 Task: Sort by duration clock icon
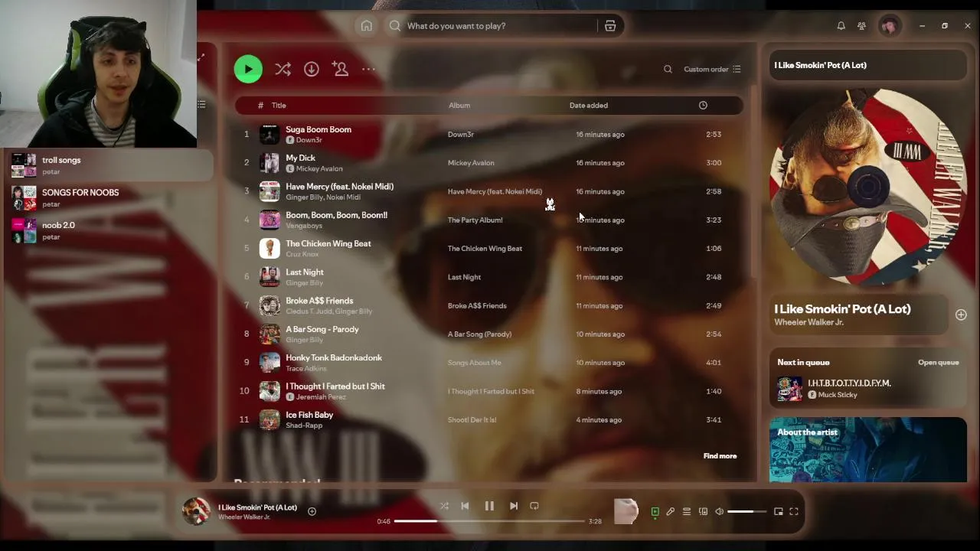[703, 106]
